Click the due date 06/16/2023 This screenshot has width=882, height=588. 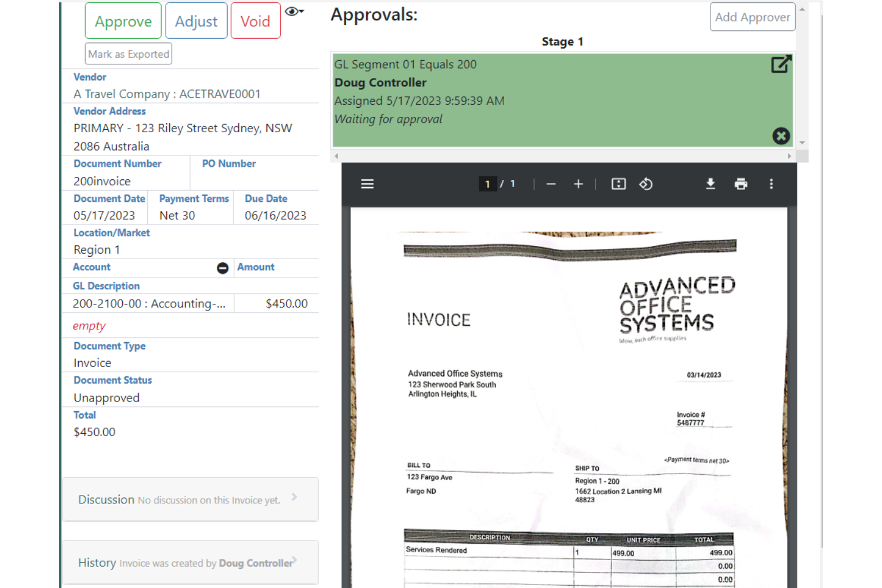click(275, 216)
